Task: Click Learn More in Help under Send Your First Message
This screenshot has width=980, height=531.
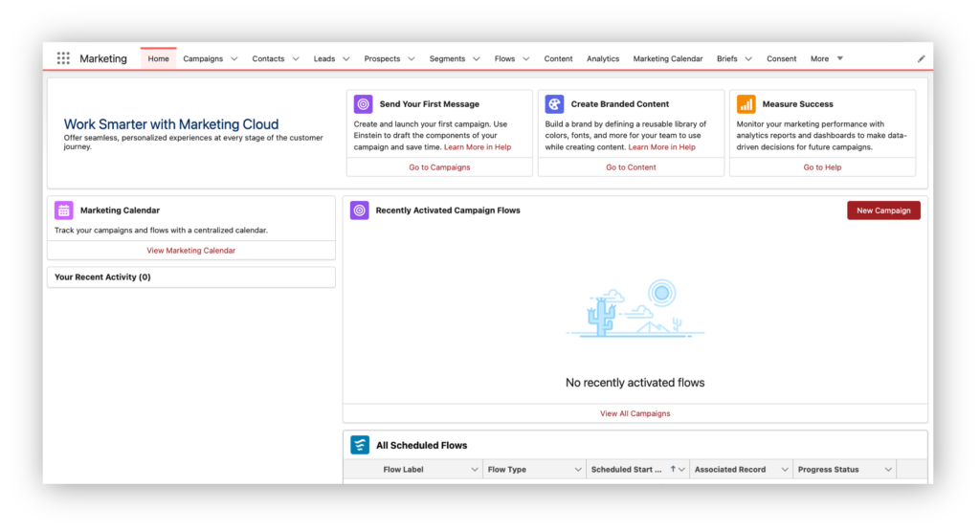Action: pos(478,147)
